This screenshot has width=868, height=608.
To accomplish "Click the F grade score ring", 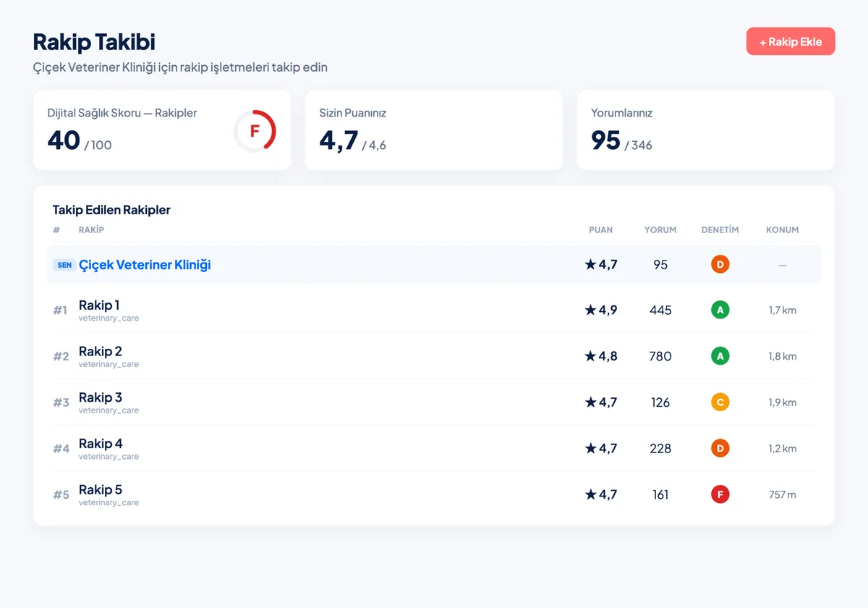I will tap(255, 131).
